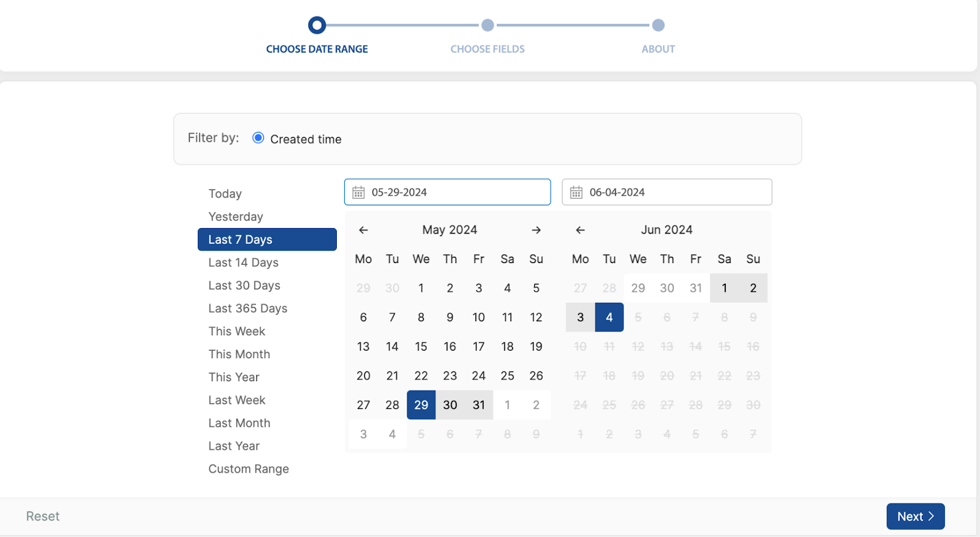
Task: Select the Last 7 Days preset
Action: pyautogui.click(x=267, y=240)
